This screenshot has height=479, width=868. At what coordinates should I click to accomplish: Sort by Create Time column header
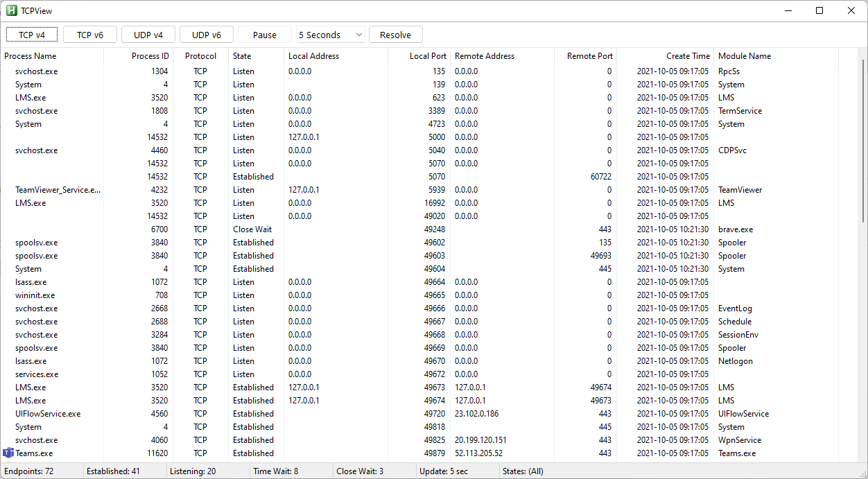[666, 56]
